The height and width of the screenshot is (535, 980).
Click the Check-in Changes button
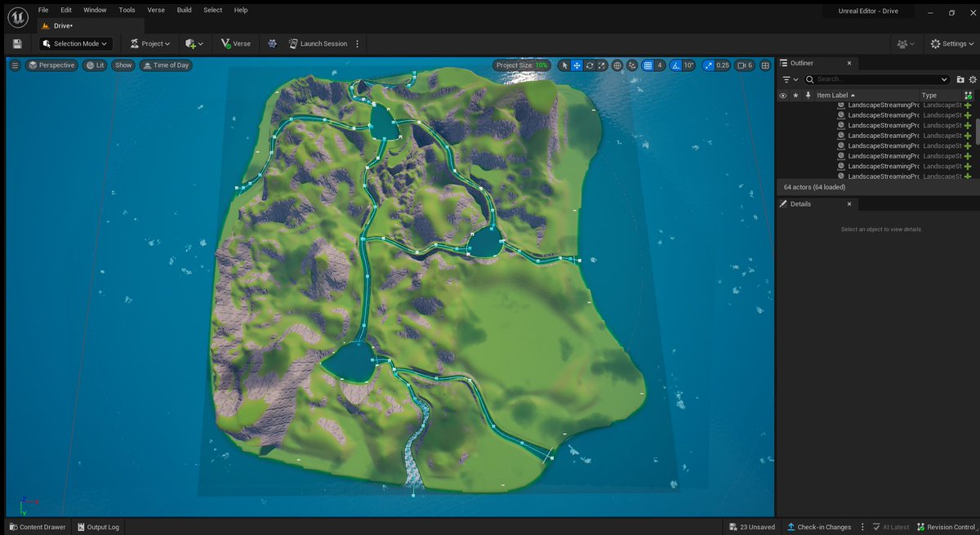click(x=819, y=527)
